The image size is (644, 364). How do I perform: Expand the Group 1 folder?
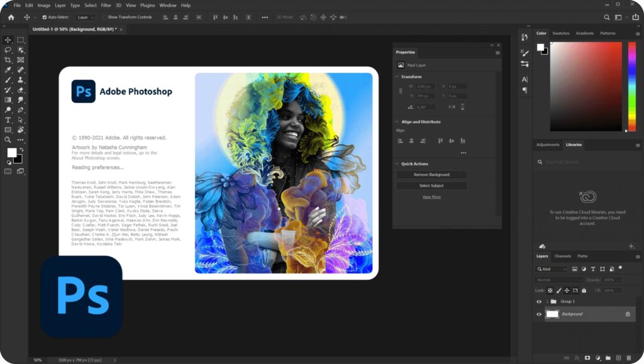point(547,302)
